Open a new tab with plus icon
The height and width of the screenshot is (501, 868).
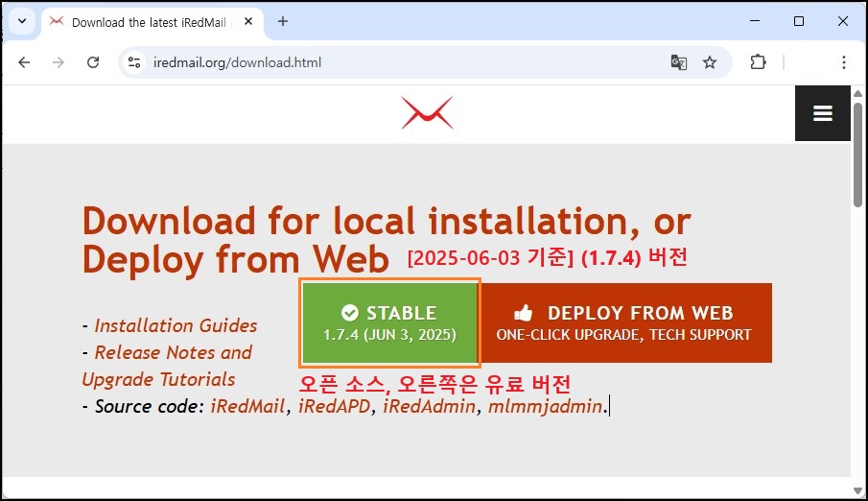tap(283, 21)
